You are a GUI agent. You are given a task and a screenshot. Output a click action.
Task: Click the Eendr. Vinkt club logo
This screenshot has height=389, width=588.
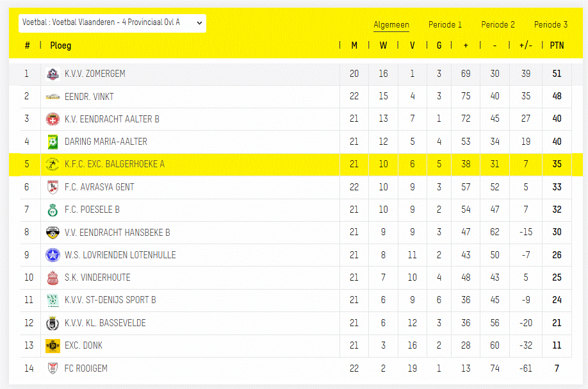click(x=53, y=97)
